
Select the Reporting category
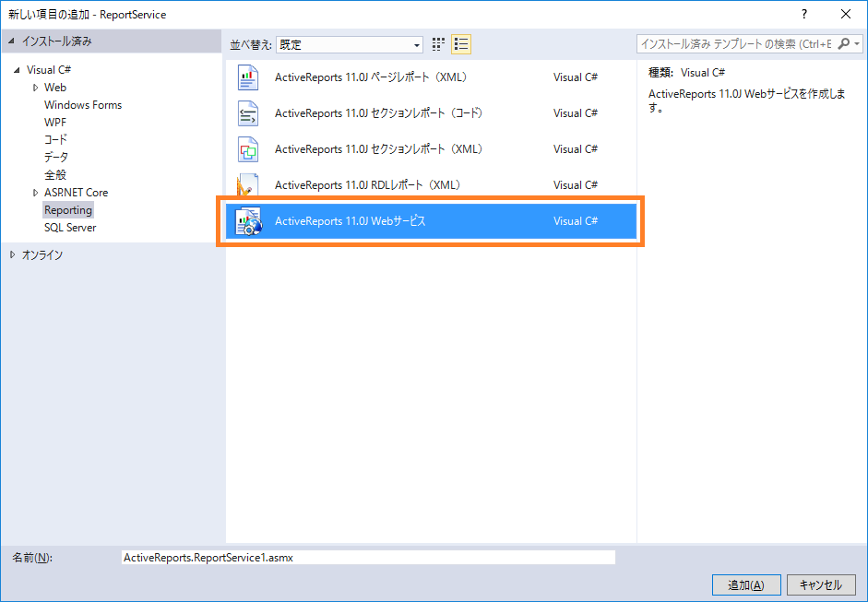coord(68,210)
